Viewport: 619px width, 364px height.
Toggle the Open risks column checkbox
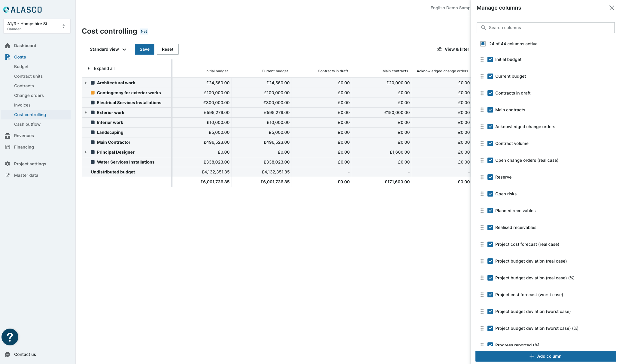pyautogui.click(x=490, y=194)
